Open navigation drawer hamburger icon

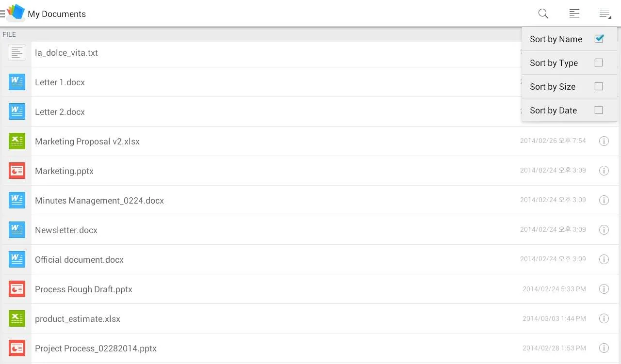click(2, 14)
